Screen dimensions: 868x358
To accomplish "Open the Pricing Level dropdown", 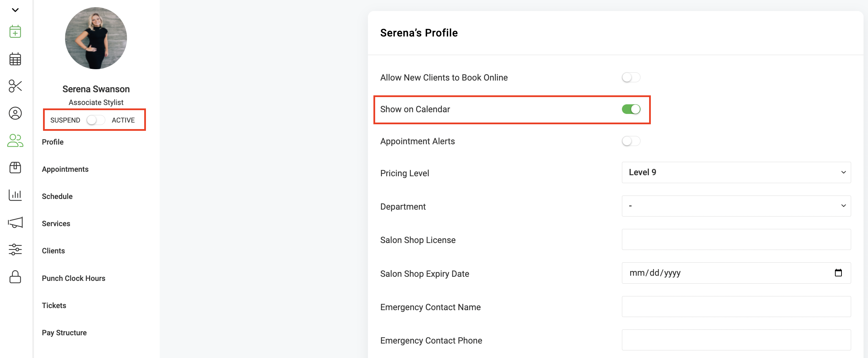I will point(736,172).
